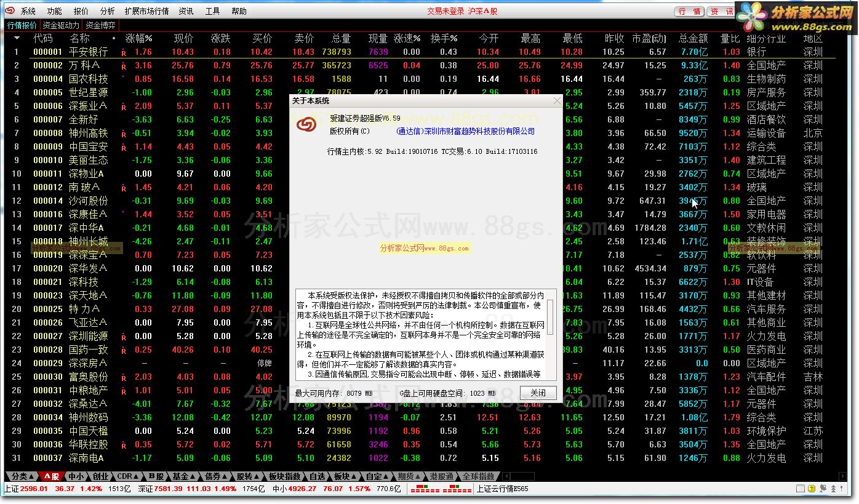The image size is (859, 504).
Task: Select the 行情报价 tab
Action: click(22, 25)
